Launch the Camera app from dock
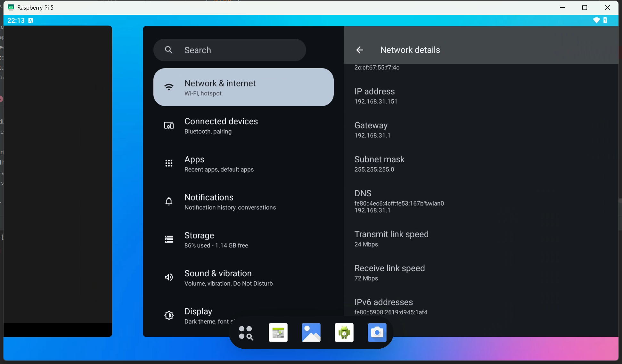The height and width of the screenshot is (364, 622). coord(377,333)
